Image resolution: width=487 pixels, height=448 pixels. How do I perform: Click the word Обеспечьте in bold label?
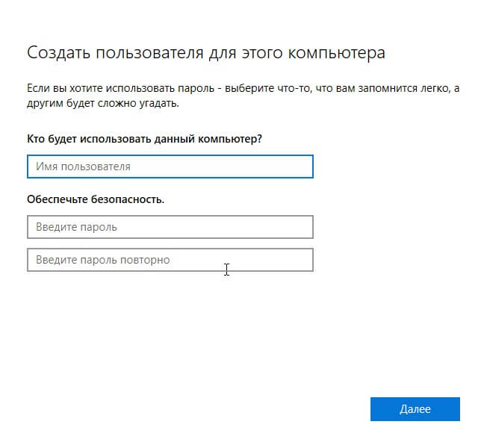point(58,199)
